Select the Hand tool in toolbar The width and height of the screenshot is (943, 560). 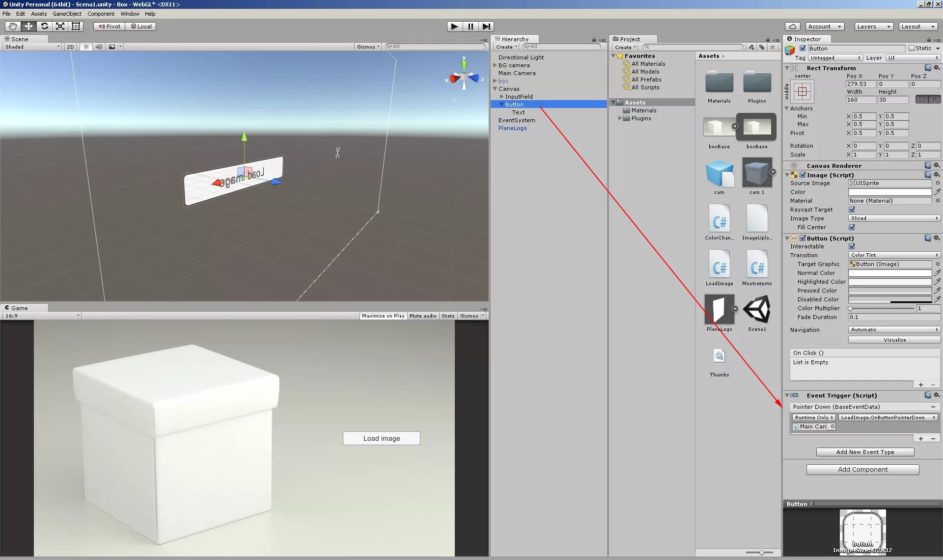pos(13,27)
